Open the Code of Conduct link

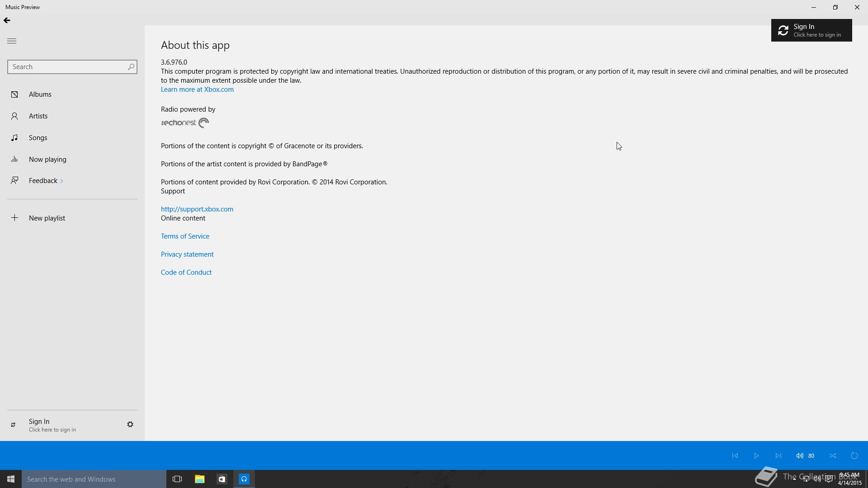click(186, 272)
